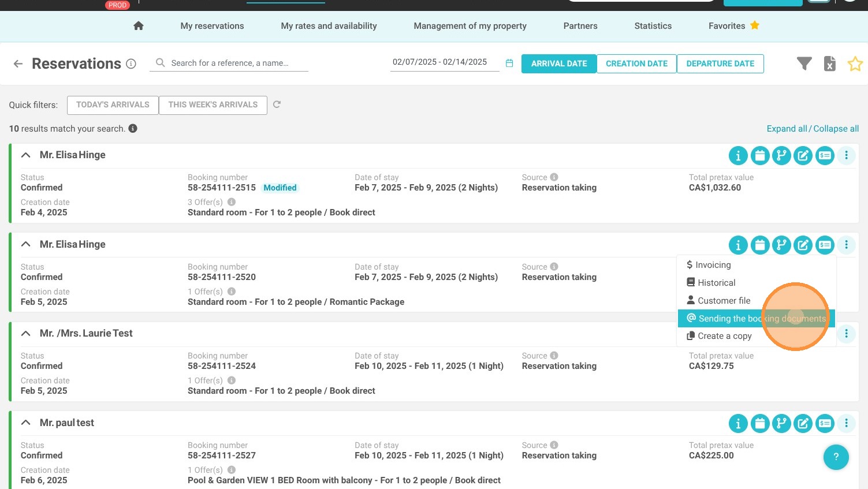Open Management of my property menu
Viewport: 868px width, 489px height.
(x=470, y=26)
